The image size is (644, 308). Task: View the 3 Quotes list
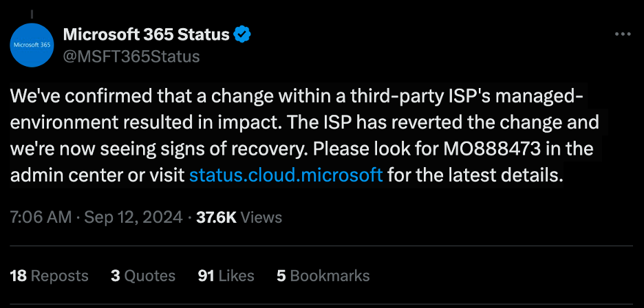[143, 276]
